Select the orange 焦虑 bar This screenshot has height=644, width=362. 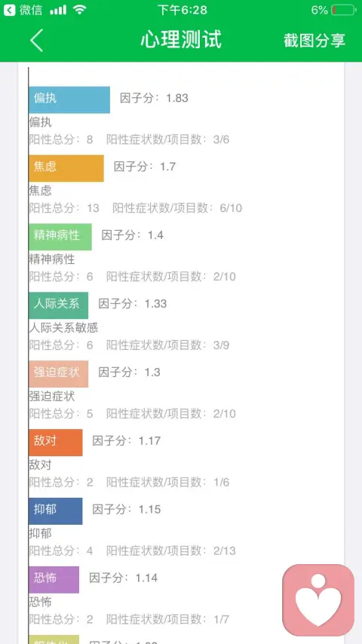click(66, 168)
